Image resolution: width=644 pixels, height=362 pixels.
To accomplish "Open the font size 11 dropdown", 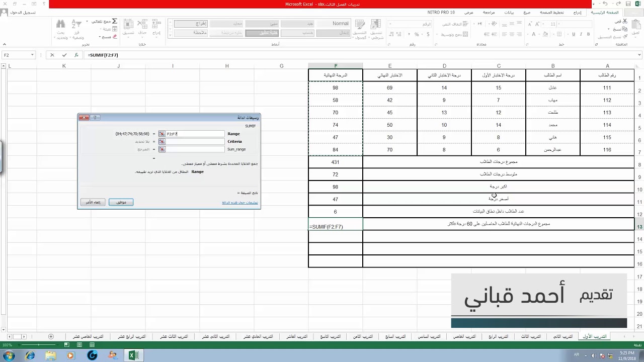I will [543, 24].
